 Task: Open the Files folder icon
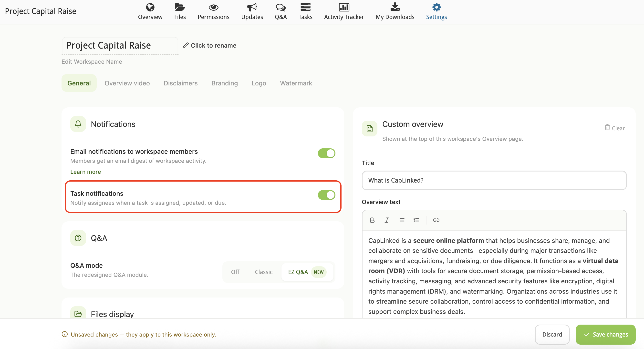pyautogui.click(x=180, y=8)
